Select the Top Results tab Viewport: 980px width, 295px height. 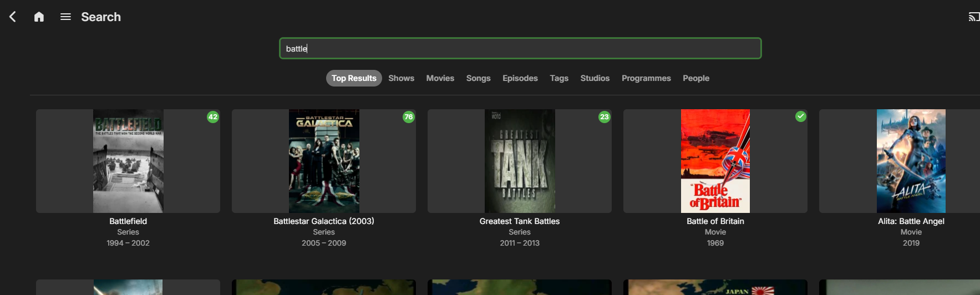point(354,78)
